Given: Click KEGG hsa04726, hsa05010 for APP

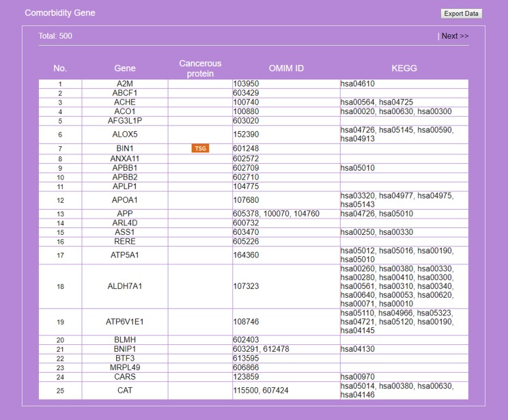Looking at the screenshot, I should tap(377, 214).
